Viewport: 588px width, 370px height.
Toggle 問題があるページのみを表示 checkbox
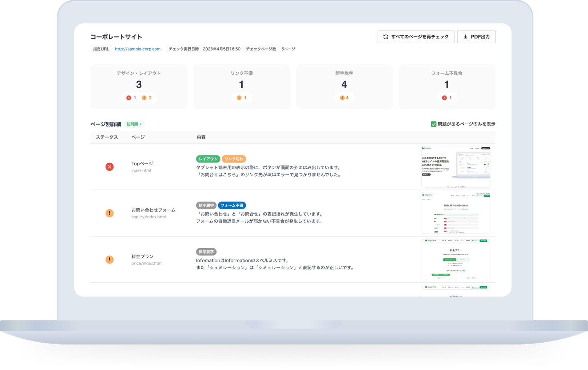(433, 124)
